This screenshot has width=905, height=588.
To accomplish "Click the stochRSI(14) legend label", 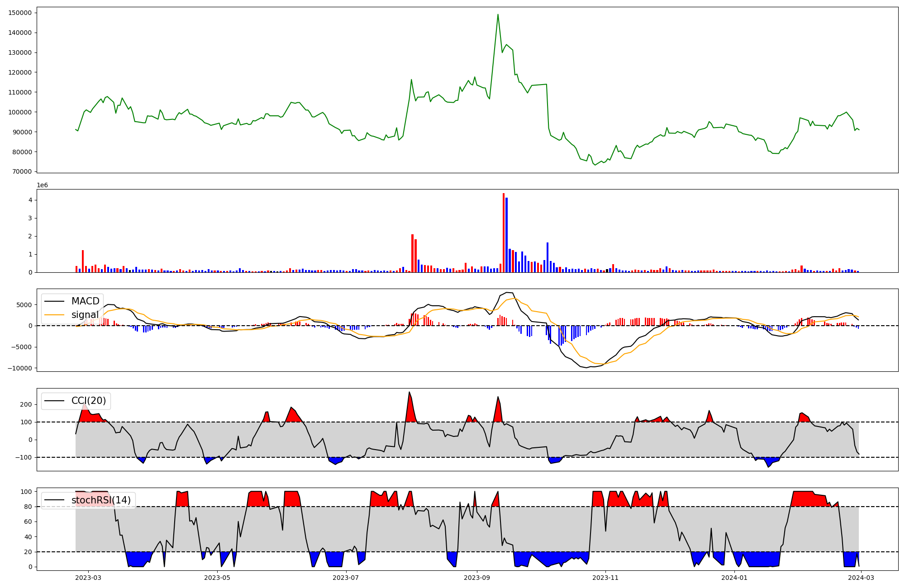I will (101, 500).
